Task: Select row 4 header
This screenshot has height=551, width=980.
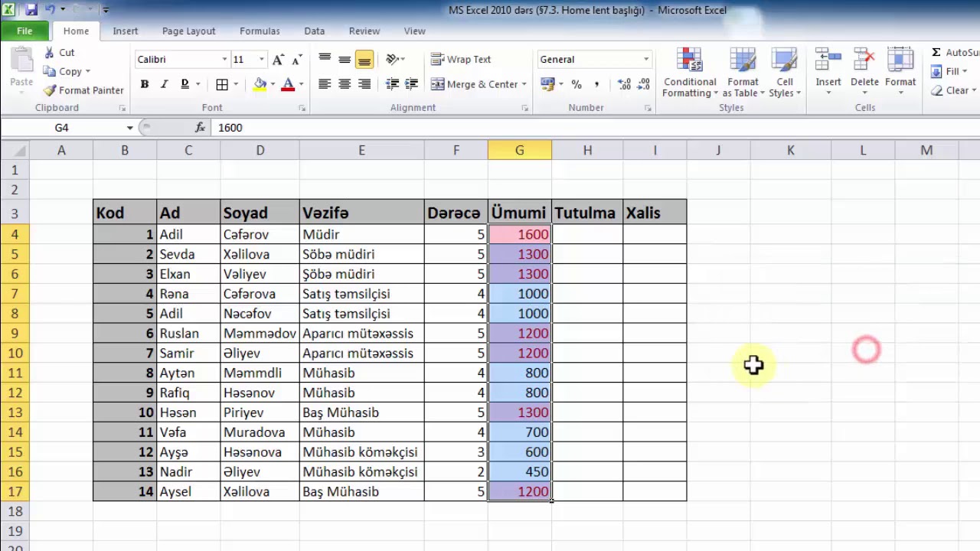Action: pos(15,234)
